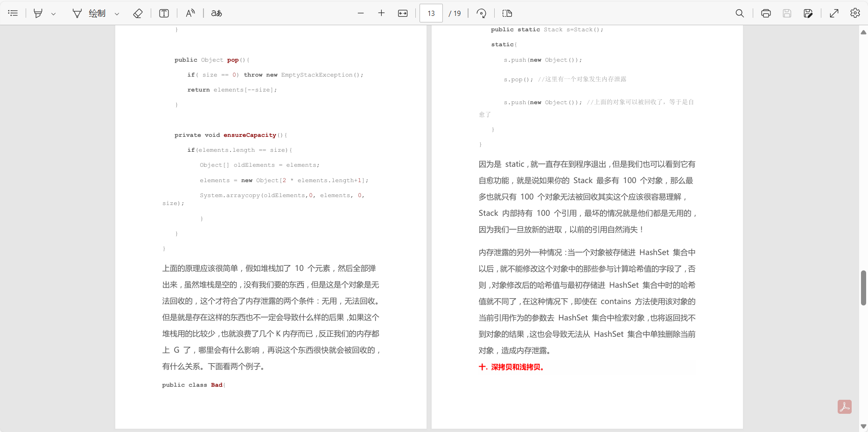Enter full screen mode

(834, 13)
